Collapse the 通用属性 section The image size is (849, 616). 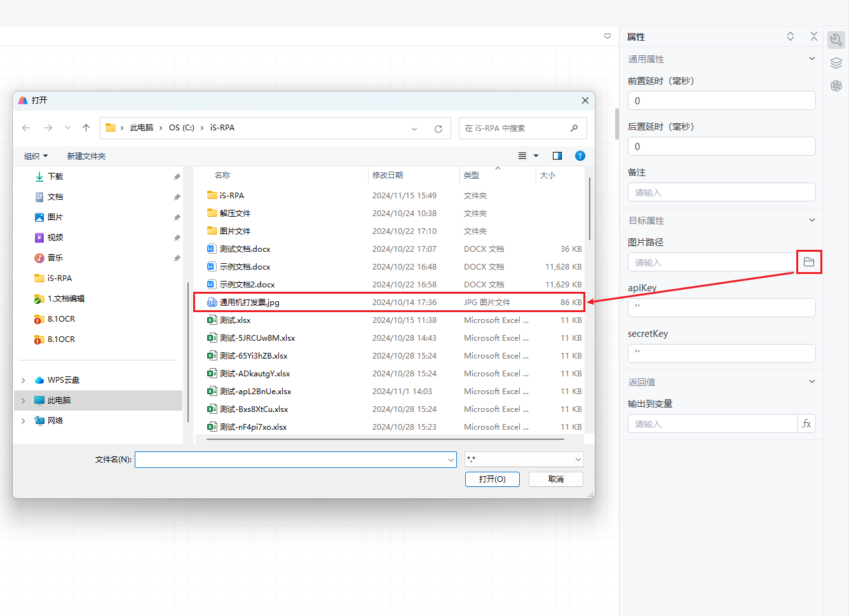812,58
